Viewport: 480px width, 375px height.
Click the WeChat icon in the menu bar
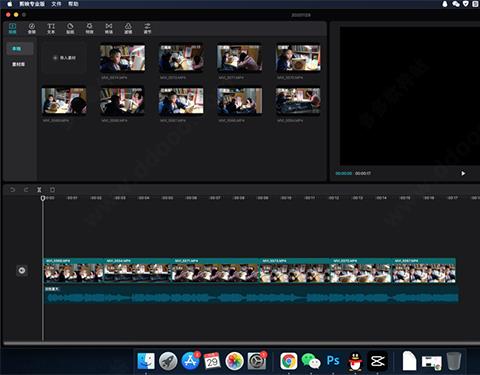pos(456,4)
